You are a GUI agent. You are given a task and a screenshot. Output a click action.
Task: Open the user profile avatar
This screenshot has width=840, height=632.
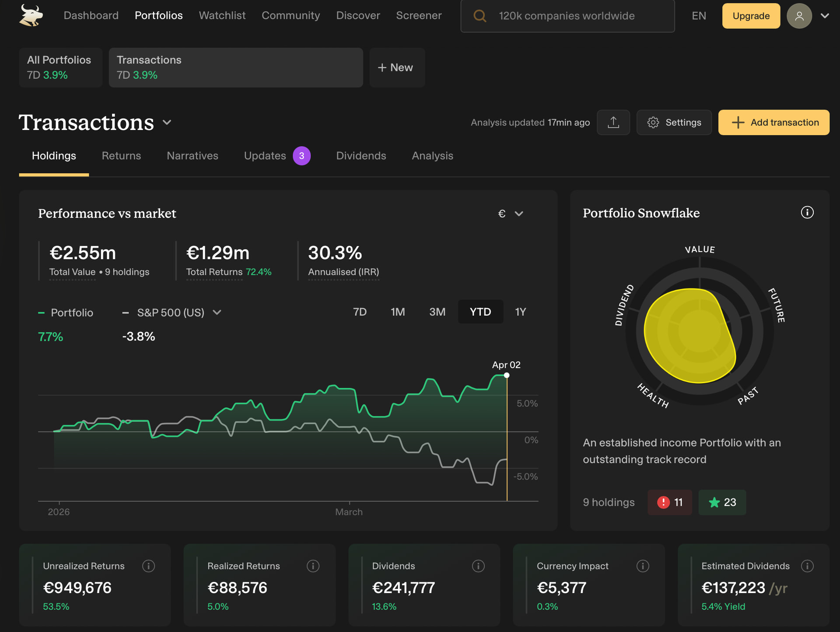click(799, 16)
